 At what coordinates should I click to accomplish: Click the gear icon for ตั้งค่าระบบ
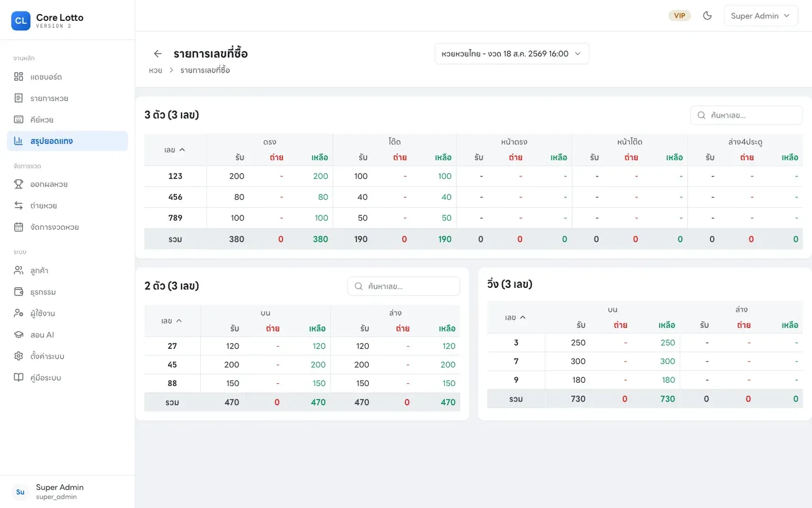[x=19, y=356]
